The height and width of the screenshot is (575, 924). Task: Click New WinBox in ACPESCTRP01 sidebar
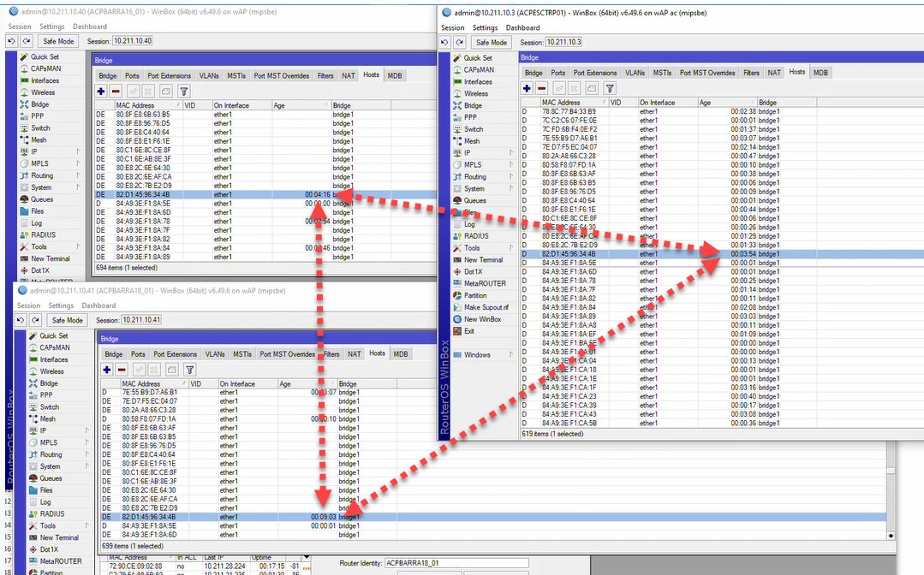coord(482,319)
